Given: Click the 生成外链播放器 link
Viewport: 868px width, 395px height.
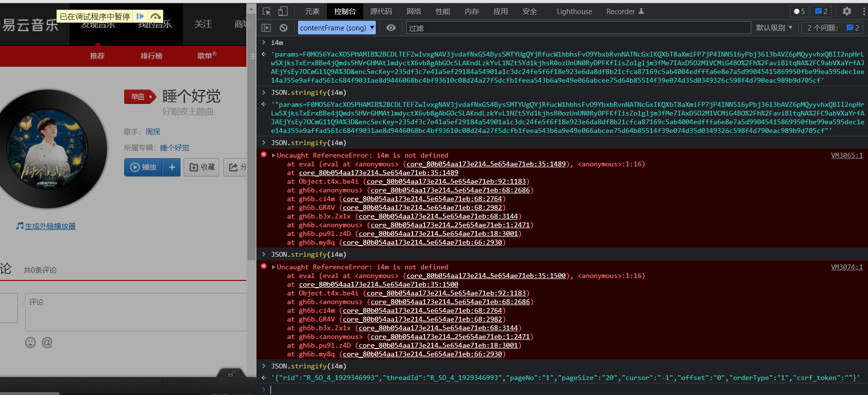Looking at the screenshot, I should pos(50,226).
